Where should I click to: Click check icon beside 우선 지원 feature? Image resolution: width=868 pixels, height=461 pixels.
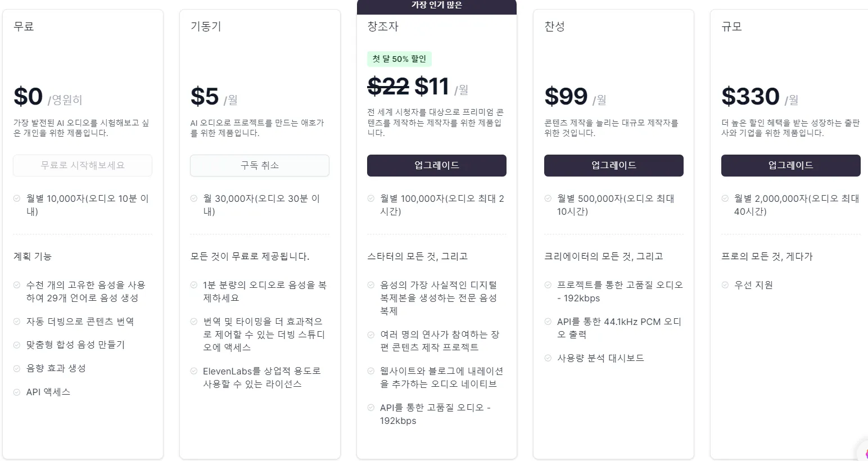[725, 285]
